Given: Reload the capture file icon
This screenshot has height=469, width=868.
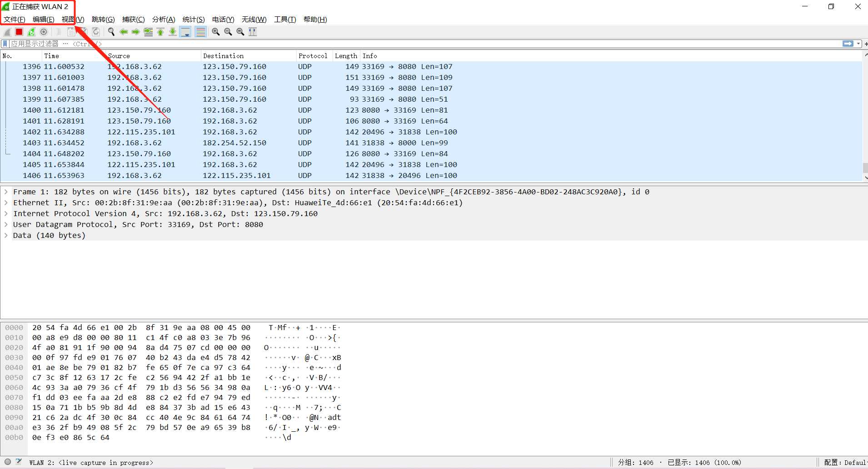Looking at the screenshot, I should tap(96, 32).
